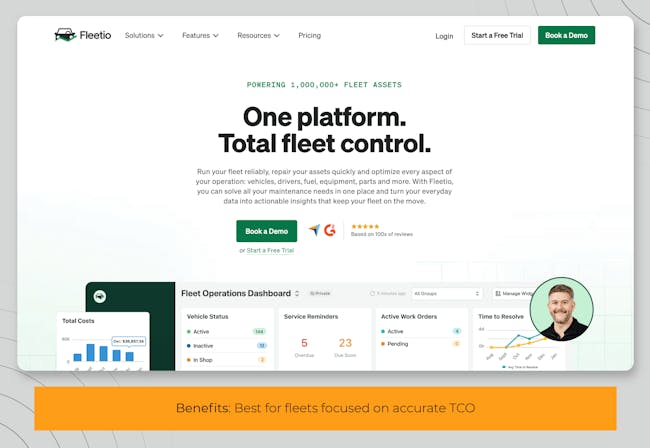The image size is (650, 448).
Task: Click the Total Costs bar chart
Action: (104, 351)
